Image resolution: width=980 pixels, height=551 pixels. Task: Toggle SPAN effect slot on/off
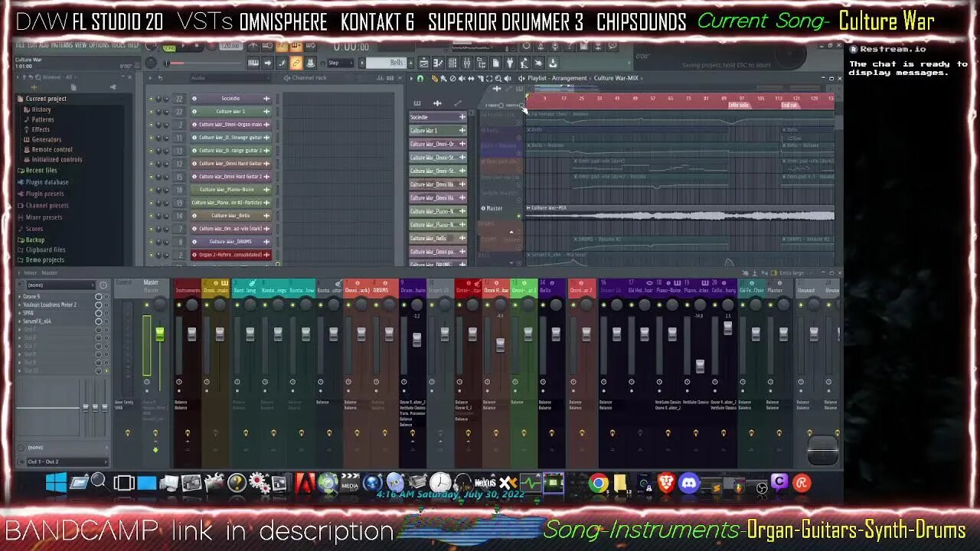point(106,313)
